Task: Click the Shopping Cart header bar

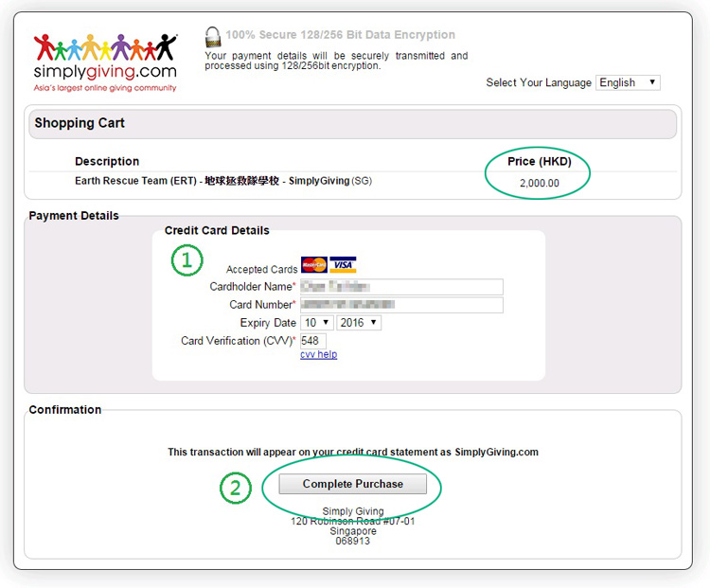Action: [x=350, y=124]
